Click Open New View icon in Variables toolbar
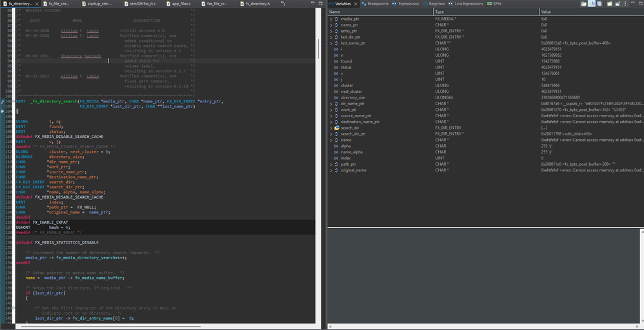Viewport: 644px width, 330px height. coord(610,4)
